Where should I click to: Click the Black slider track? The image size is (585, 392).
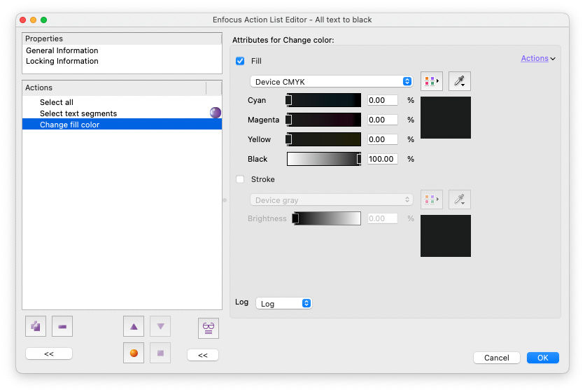(x=324, y=159)
